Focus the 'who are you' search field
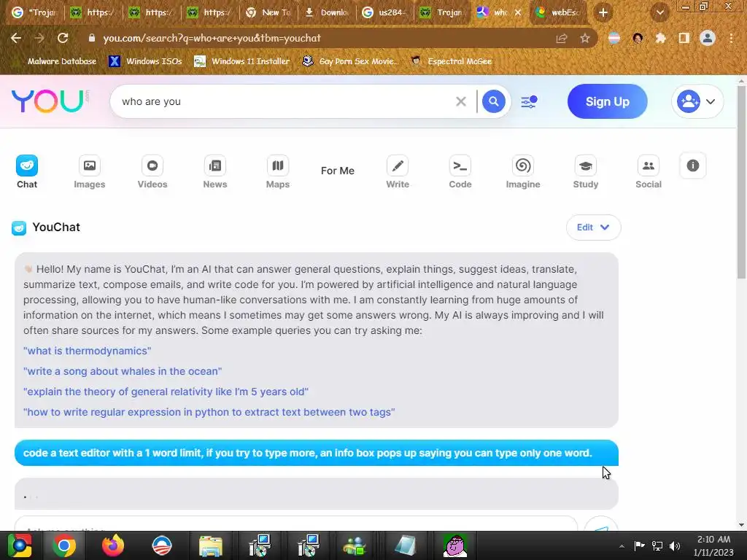The height and width of the screenshot is (560, 747). tap(286, 101)
